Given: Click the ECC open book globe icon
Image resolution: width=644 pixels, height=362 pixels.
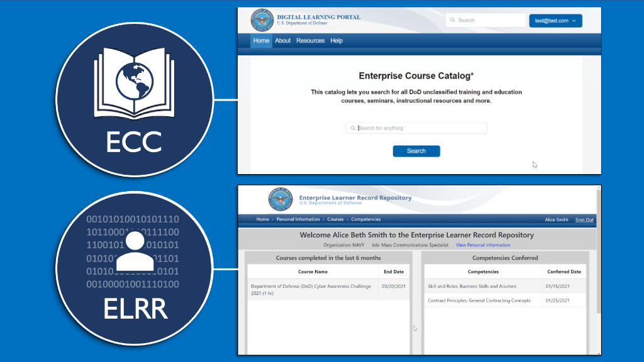Looking at the screenshot, I should (x=134, y=84).
